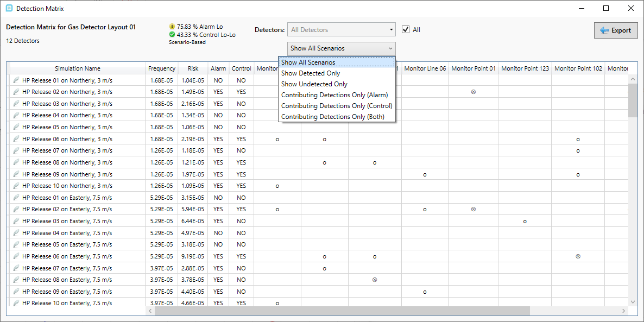Image resolution: width=644 pixels, height=322 pixels.
Task: Click pencil icon for HP Release 02 on Easterly
Action: point(16,209)
